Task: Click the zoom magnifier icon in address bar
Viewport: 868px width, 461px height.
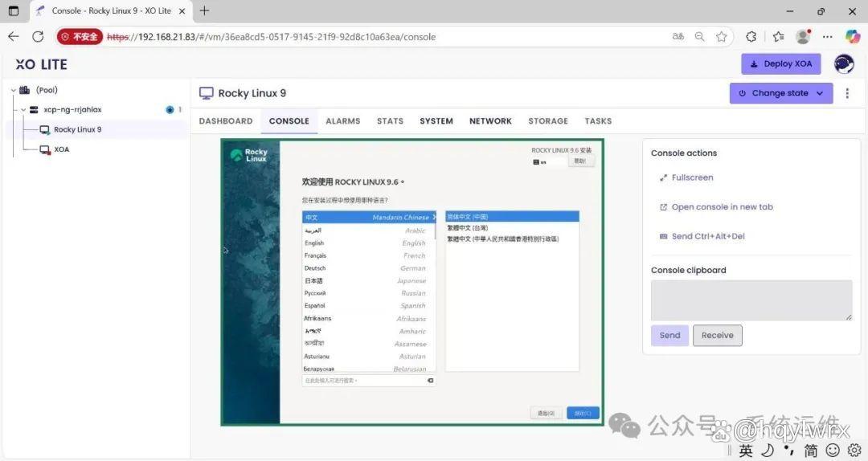Action: click(x=700, y=36)
